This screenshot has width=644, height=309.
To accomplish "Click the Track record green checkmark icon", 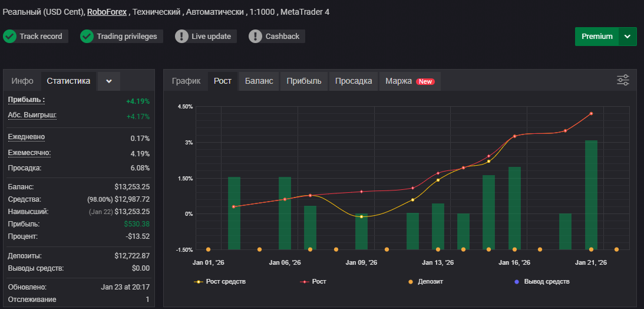I will tap(9, 36).
